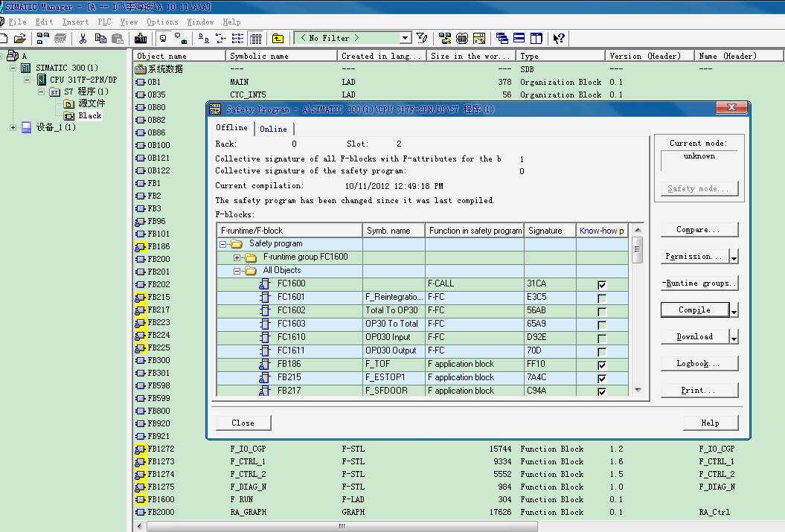Click the Copy toolbar icon

[100, 38]
